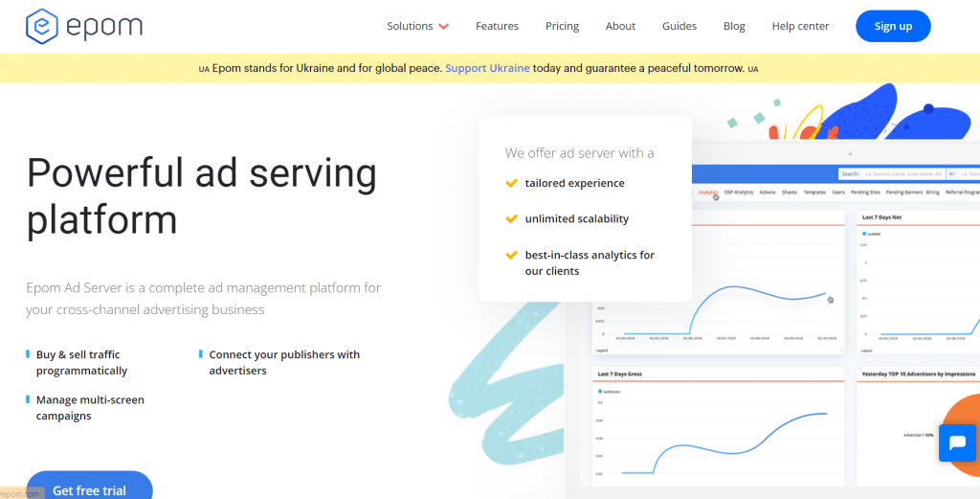
Task: Click the Sign up button
Action: pyautogui.click(x=893, y=26)
